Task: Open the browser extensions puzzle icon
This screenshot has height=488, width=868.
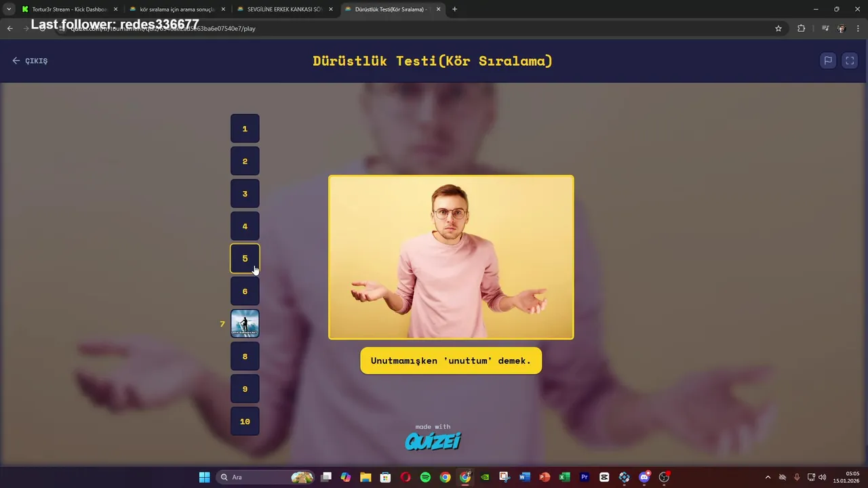Action: [x=801, y=28]
